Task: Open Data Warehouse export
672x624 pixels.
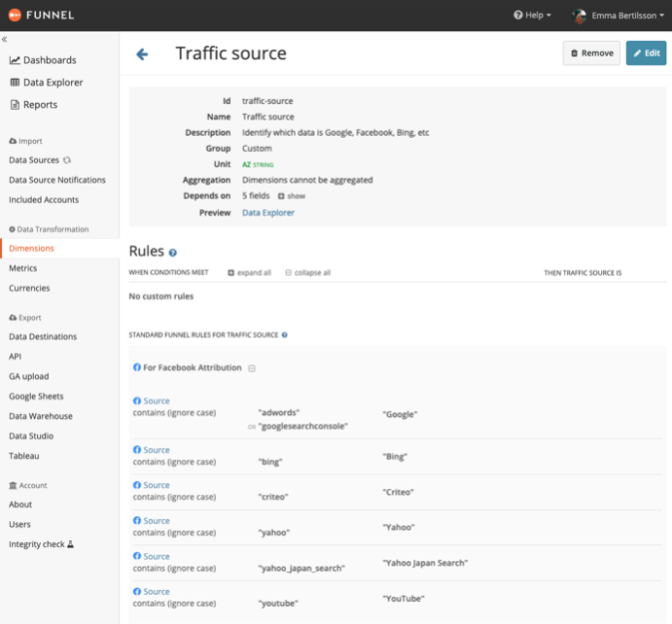Action: 41,416
